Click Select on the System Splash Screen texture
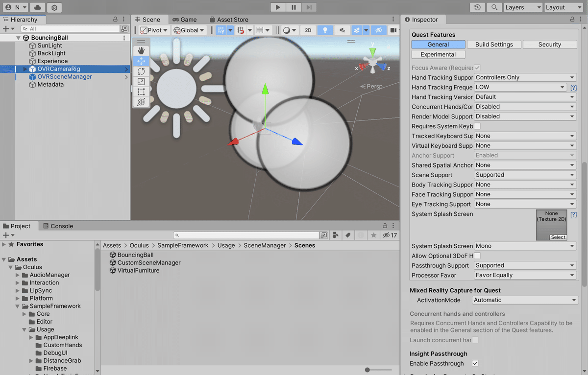588x375 pixels. point(558,237)
